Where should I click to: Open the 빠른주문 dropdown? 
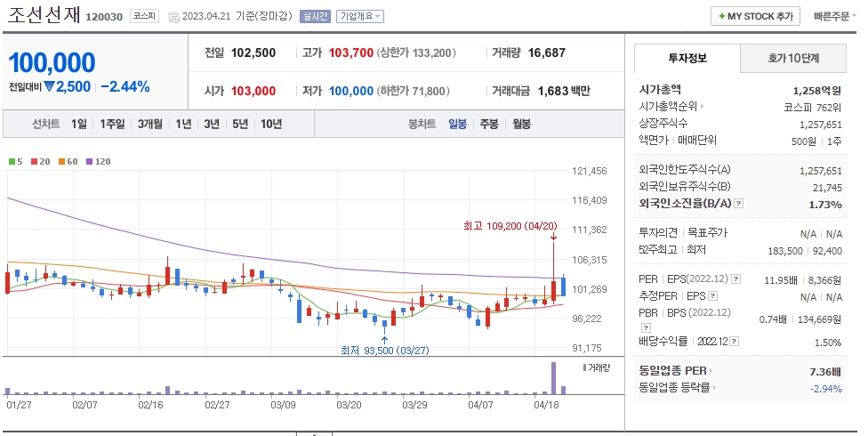coord(834,16)
